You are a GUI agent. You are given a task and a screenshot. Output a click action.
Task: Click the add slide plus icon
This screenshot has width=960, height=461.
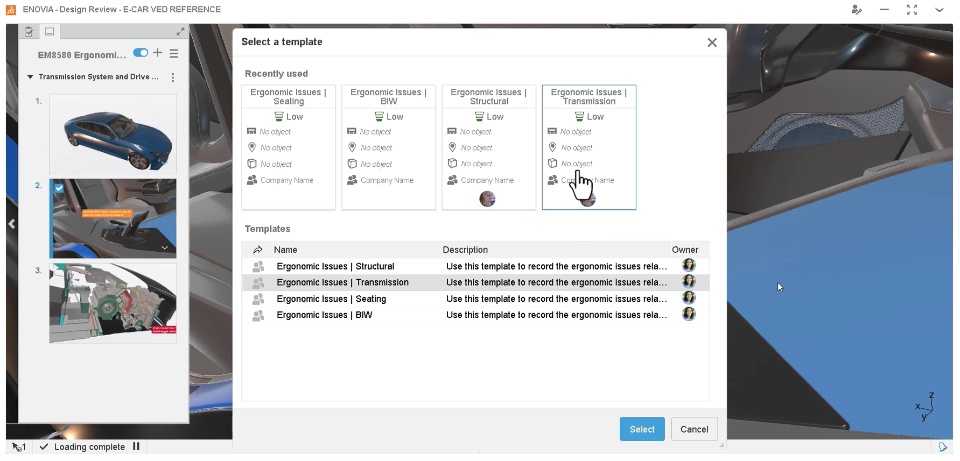coord(158,53)
